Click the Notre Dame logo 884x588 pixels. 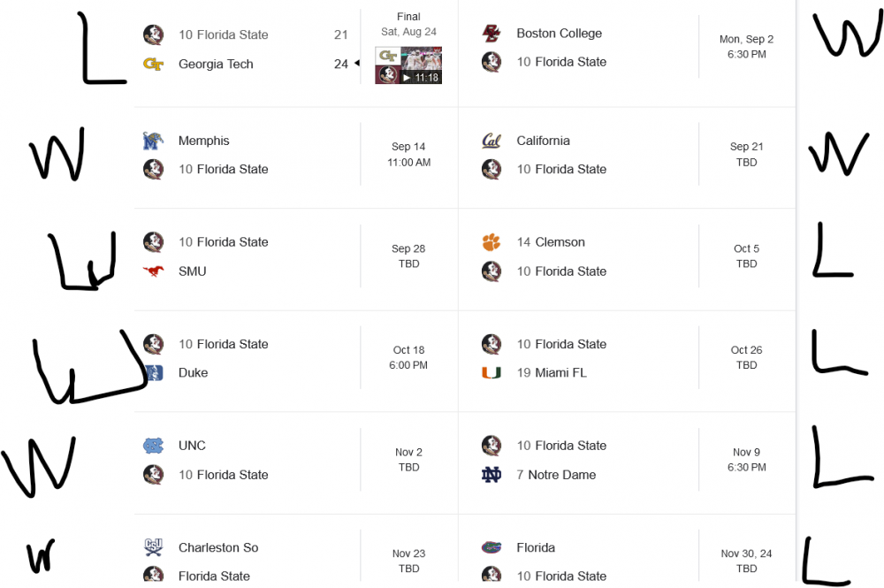[x=492, y=475]
